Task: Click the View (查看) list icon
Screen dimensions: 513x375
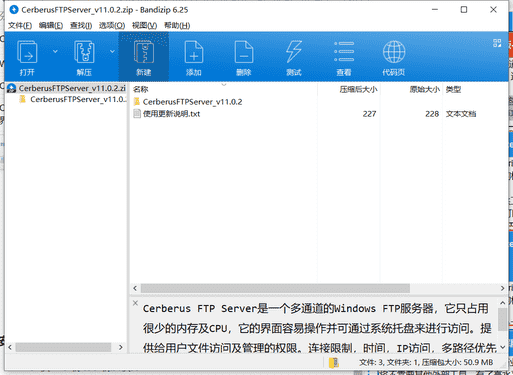Action: pyautogui.click(x=344, y=52)
